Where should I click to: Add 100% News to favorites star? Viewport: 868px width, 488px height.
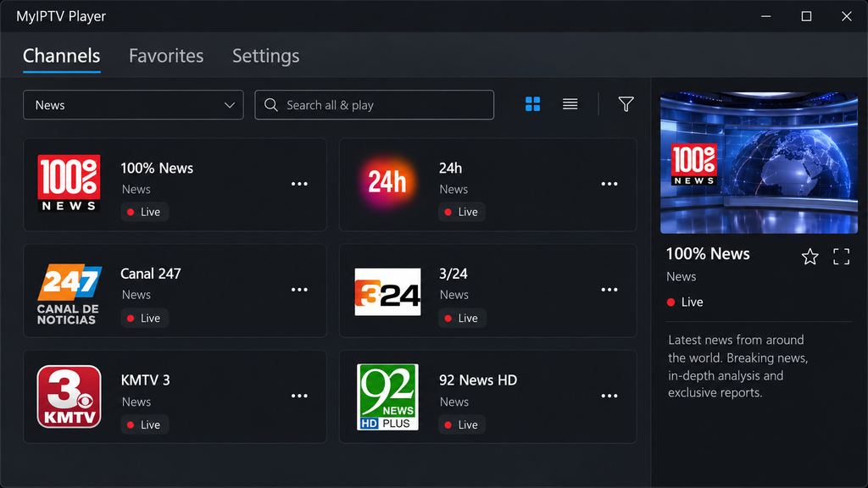pos(810,256)
